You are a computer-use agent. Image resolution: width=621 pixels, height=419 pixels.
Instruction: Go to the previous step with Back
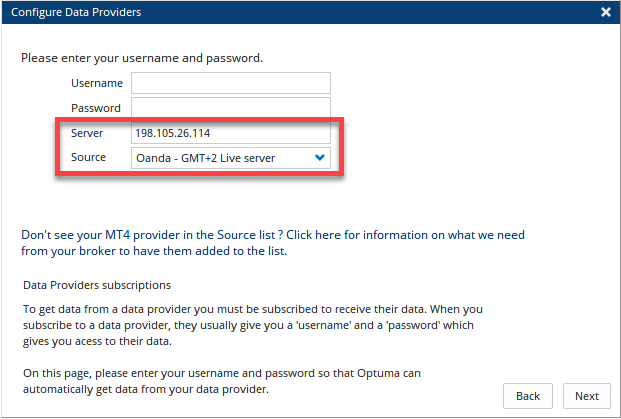point(528,396)
